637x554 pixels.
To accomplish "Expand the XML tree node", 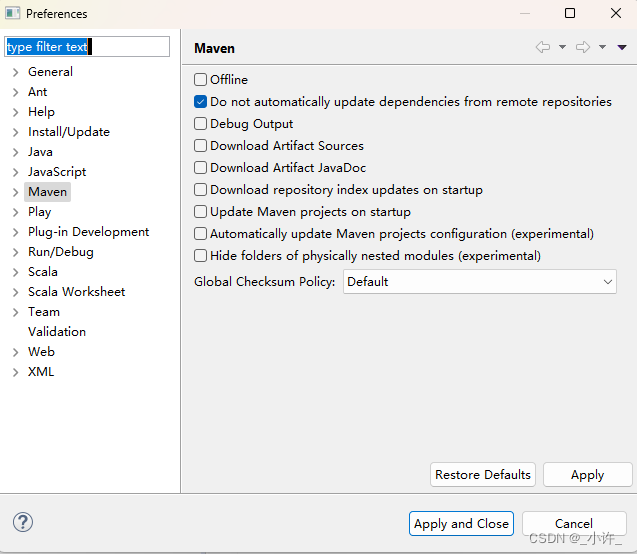I will coord(15,372).
